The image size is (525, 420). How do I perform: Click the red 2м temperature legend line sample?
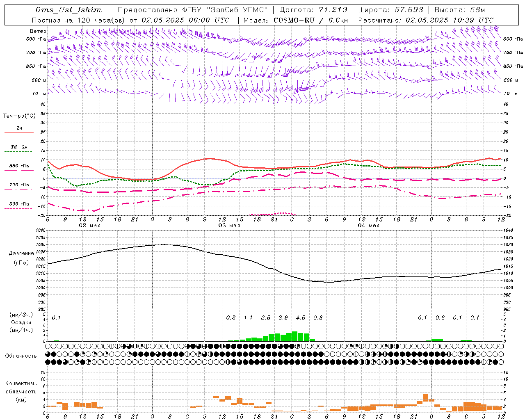tap(19, 133)
